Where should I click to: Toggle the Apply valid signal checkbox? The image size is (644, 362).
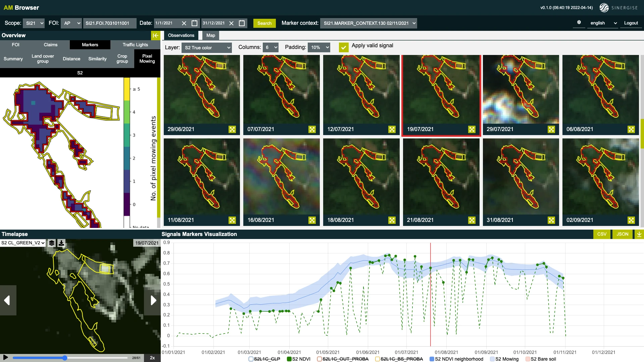[343, 47]
